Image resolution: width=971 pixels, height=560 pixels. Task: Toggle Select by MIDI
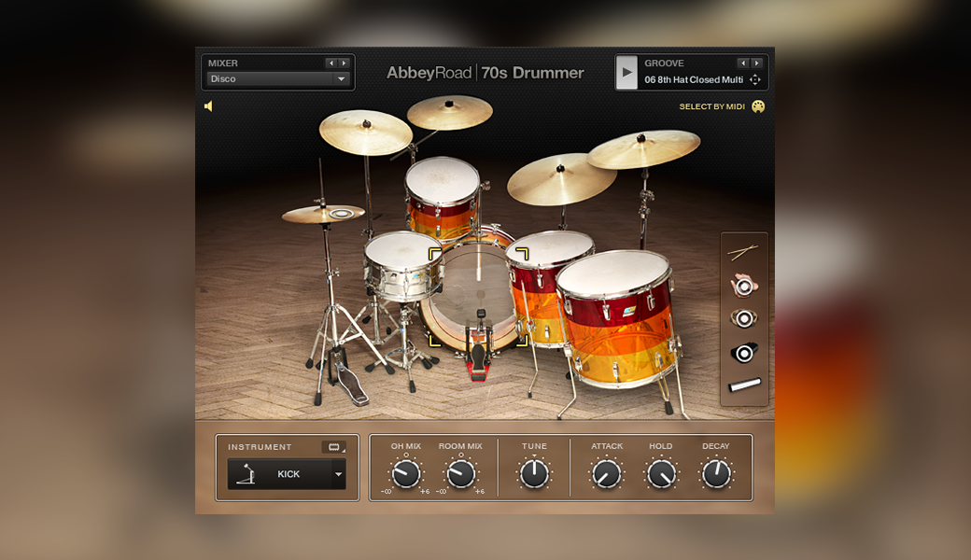(x=711, y=106)
